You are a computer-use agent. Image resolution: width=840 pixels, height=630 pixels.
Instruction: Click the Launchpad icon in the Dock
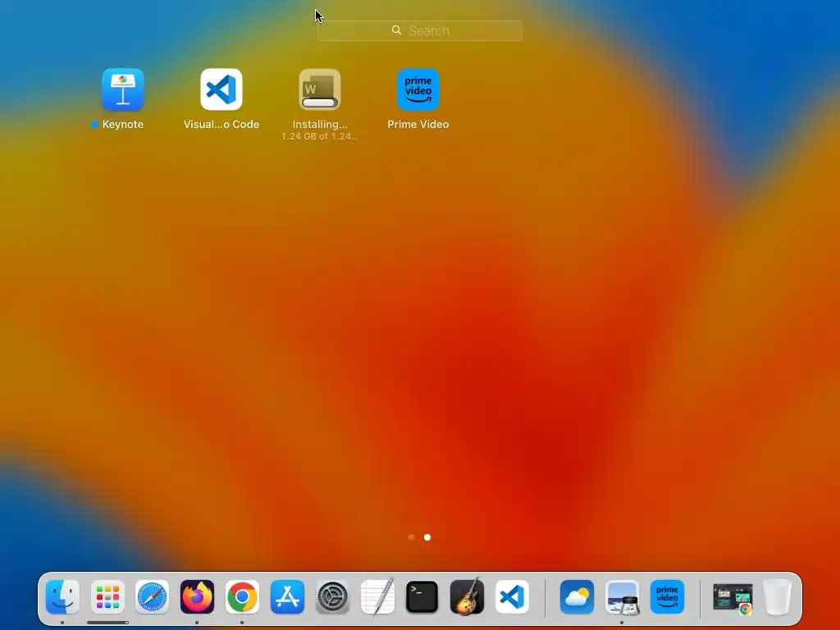pyautogui.click(x=107, y=597)
